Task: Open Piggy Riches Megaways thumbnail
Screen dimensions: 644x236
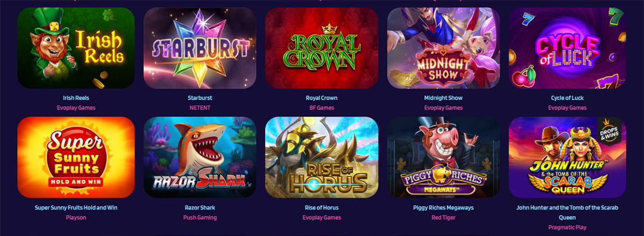Action: [x=443, y=157]
